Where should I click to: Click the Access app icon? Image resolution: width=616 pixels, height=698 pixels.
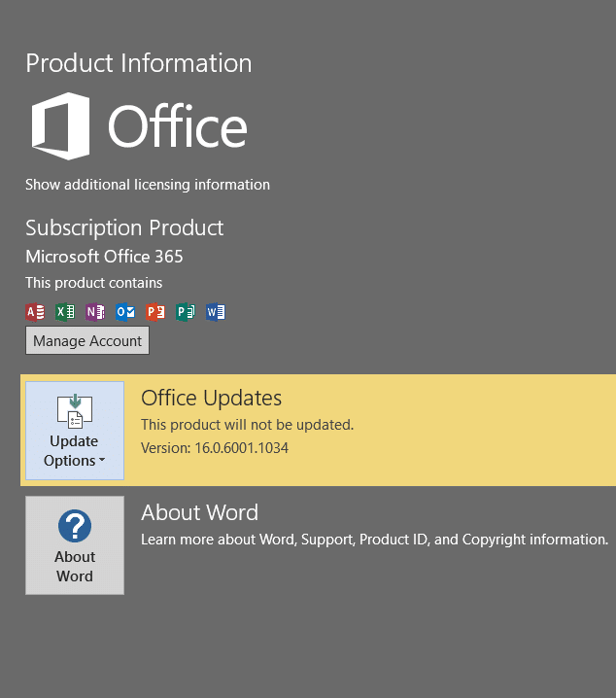(35, 312)
